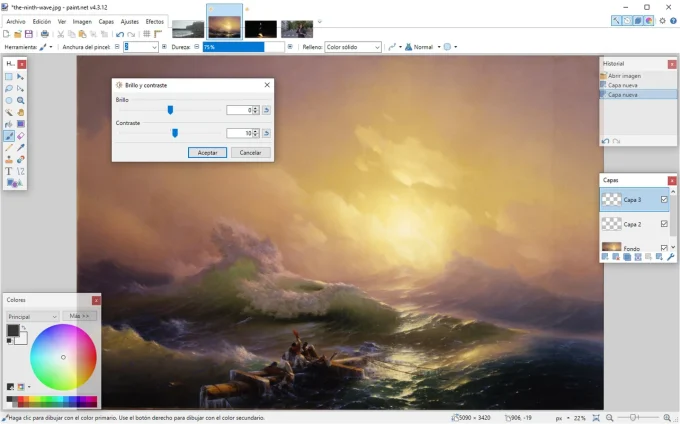Expand the Principal color selector dropdown

(x=32, y=316)
